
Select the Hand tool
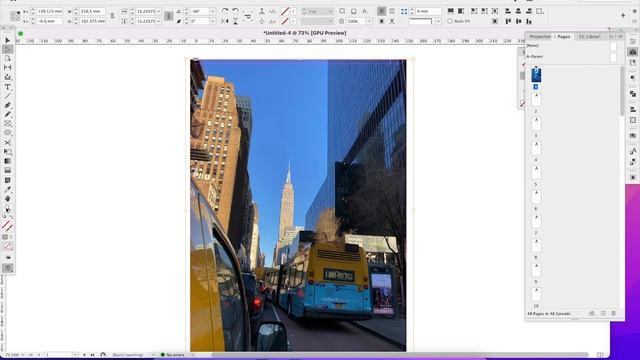7,199
